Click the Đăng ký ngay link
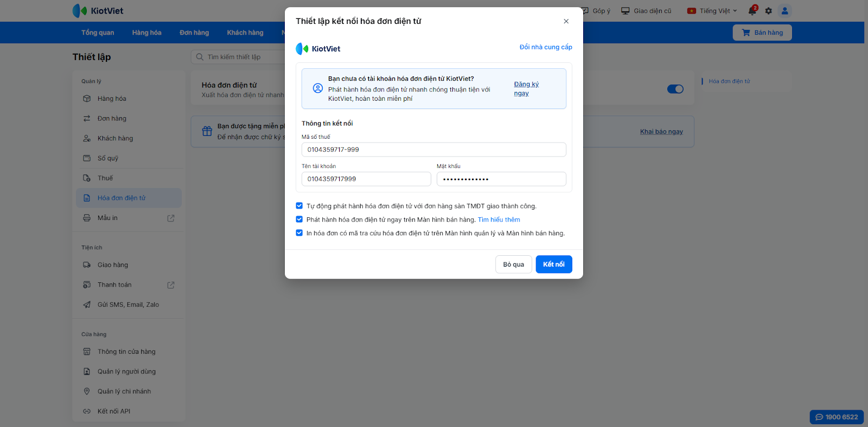 526,89
